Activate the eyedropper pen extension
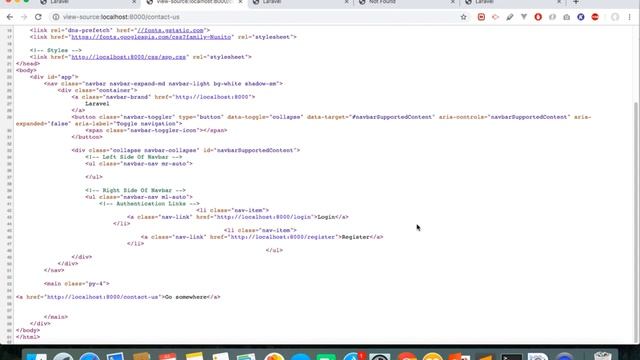The width and height of the screenshot is (640, 360). tap(510, 17)
